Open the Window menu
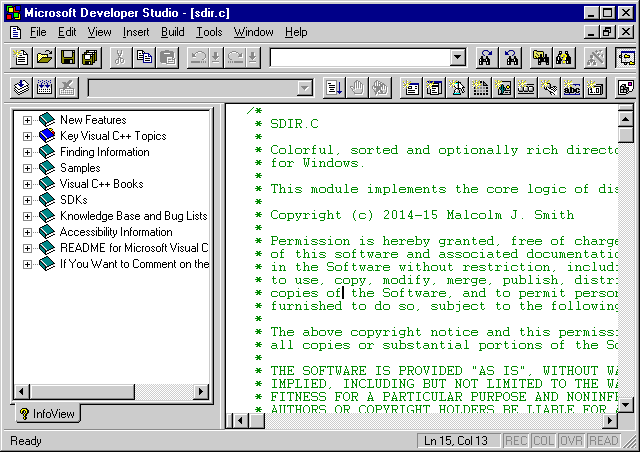 click(253, 32)
